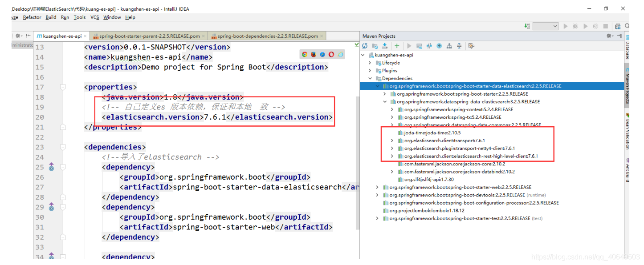The image size is (644, 265).
Task: Collapse spring-data-elasticsearch:3.2.5.RELEASE dependency
Action: (385, 102)
